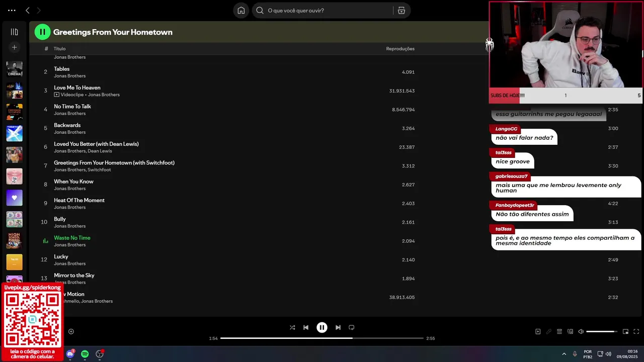Select Greetings From Your Hometown (with Switchfoot) track

[x=114, y=163]
